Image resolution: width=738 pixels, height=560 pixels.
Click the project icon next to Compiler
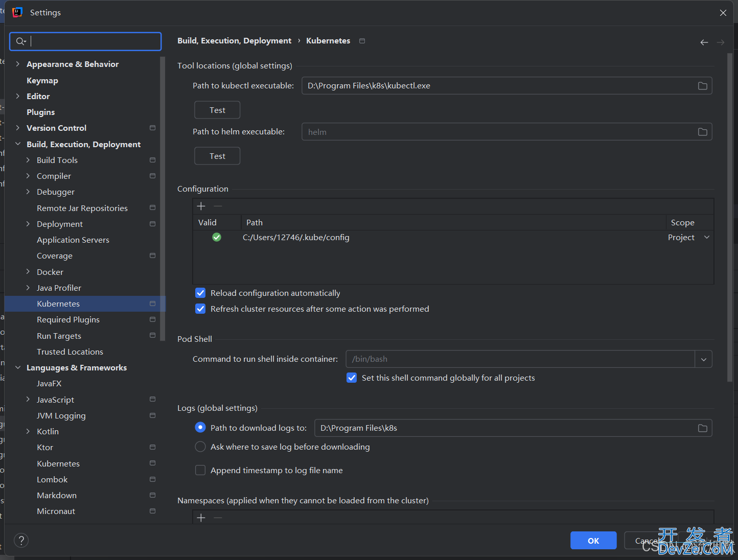coord(152,176)
